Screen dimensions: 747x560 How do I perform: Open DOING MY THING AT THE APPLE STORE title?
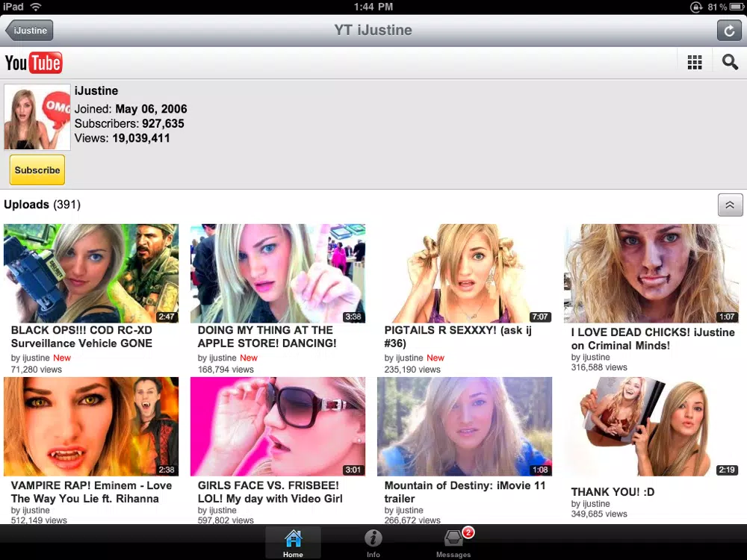(267, 337)
